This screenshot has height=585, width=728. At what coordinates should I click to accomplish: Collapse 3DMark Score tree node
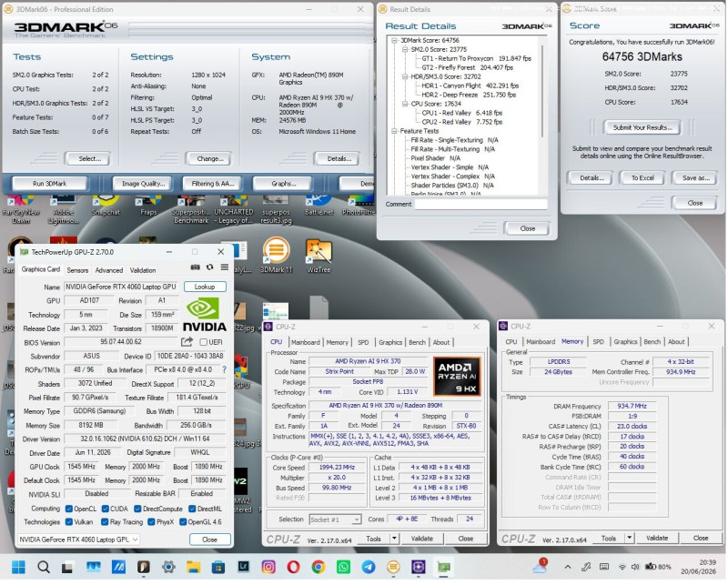point(394,40)
